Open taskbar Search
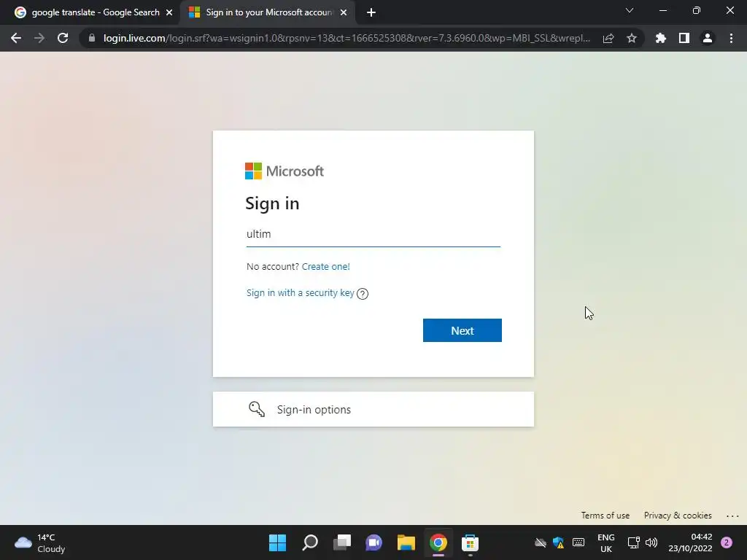 [309, 542]
